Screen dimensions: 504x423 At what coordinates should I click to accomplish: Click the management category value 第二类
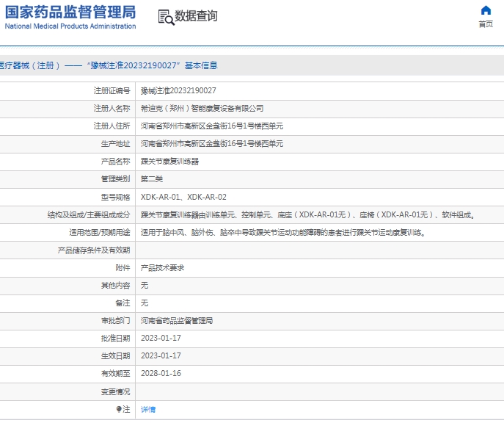pos(152,179)
